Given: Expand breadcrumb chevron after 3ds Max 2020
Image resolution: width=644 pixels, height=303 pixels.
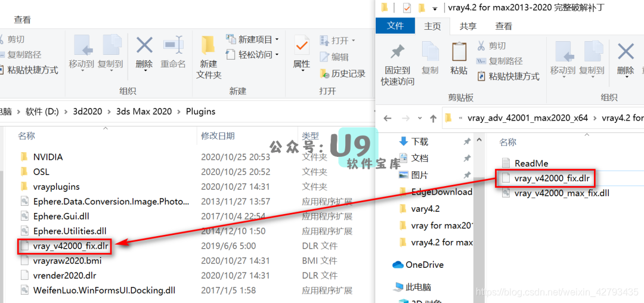Looking at the screenshot, I should click(x=179, y=112).
